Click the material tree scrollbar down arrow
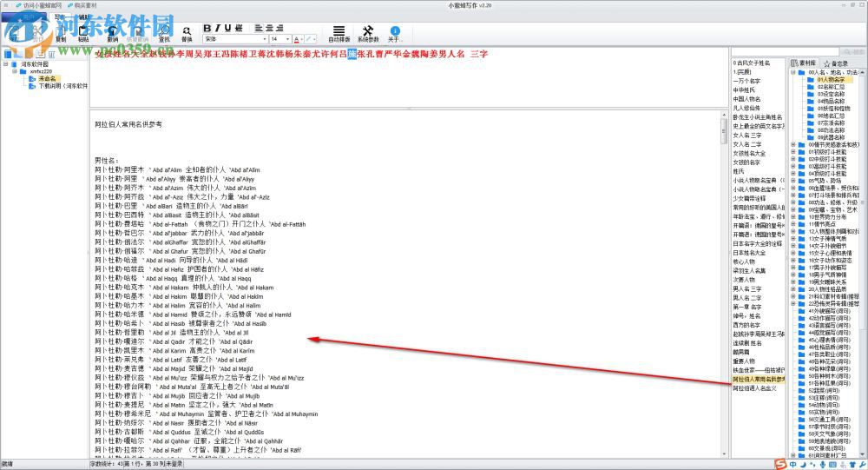This screenshot has width=868, height=470. pos(862,454)
